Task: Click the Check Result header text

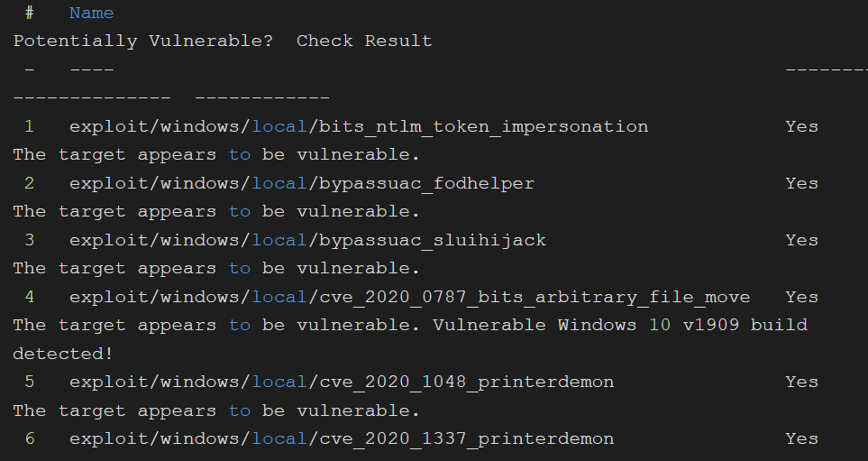Action: [364, 41]
